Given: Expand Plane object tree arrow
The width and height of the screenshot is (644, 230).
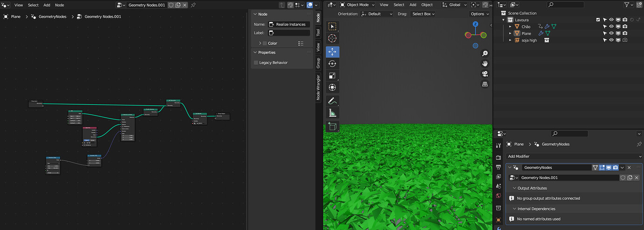Looking at the screenshot, I should coord(511,33).
